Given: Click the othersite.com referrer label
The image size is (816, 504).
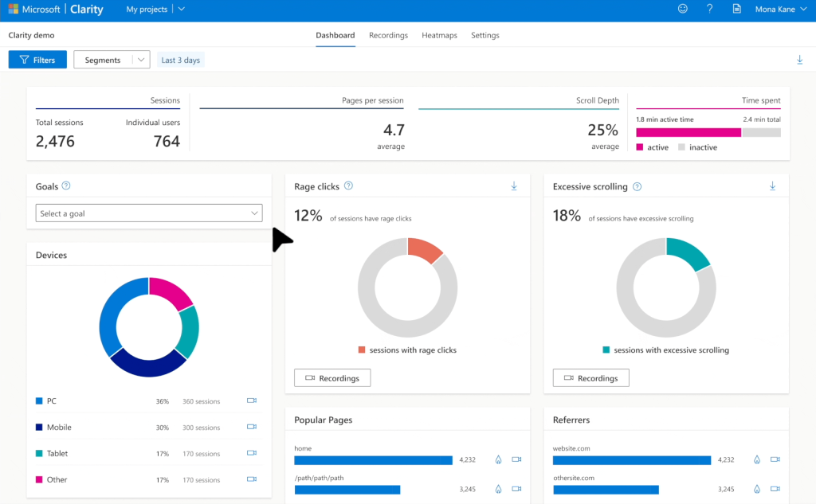Looking at the screenshot, I should 574,478.
